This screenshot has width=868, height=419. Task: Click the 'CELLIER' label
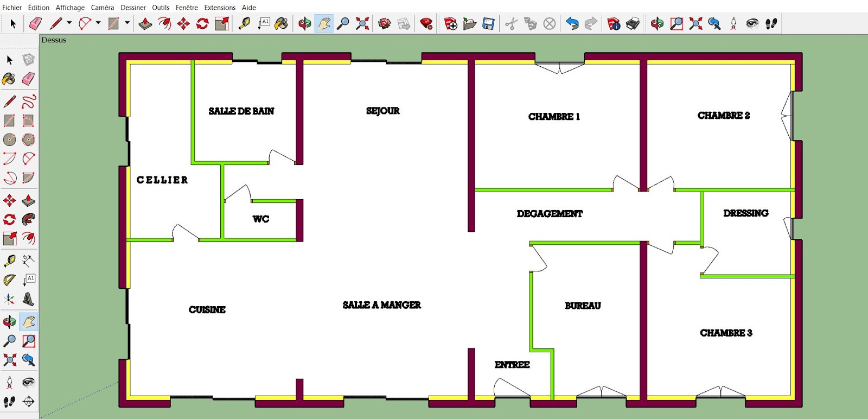pyautogui.click(x=162, y=180)
